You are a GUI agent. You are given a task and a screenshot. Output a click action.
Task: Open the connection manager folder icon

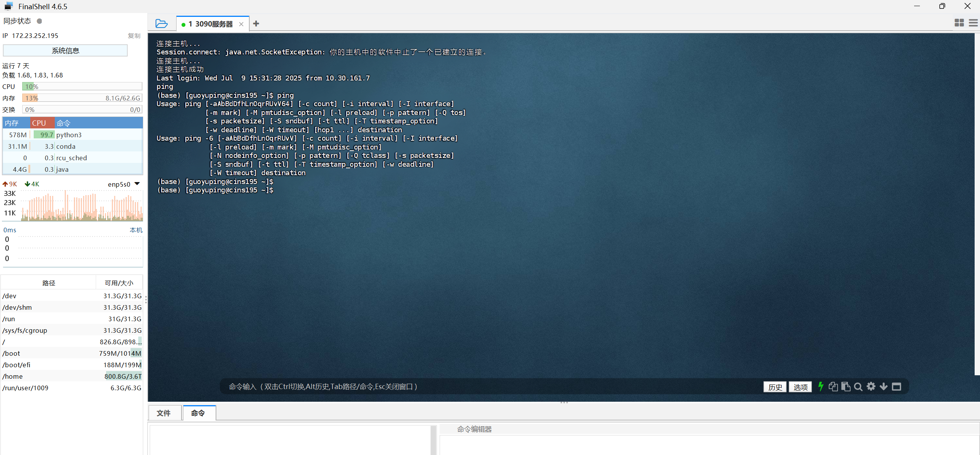[x=161, y=24]
